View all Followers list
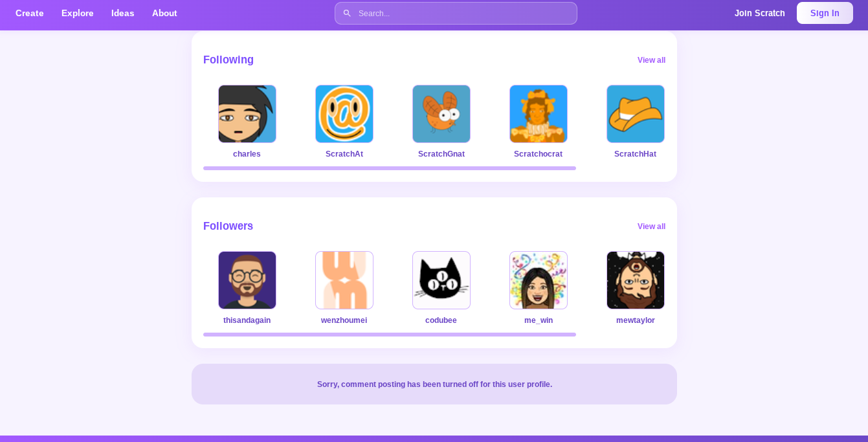The width and height of the screenshot is (868, 442). point(651,227)
